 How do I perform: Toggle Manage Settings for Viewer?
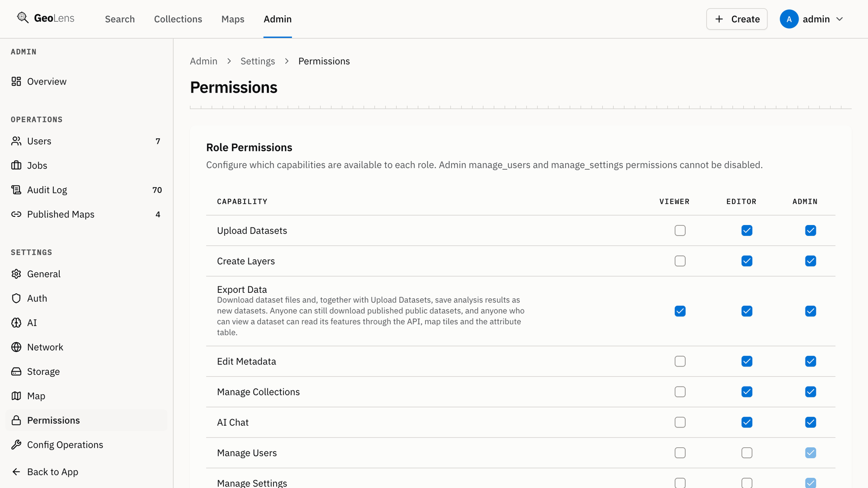tap(680, 483)
